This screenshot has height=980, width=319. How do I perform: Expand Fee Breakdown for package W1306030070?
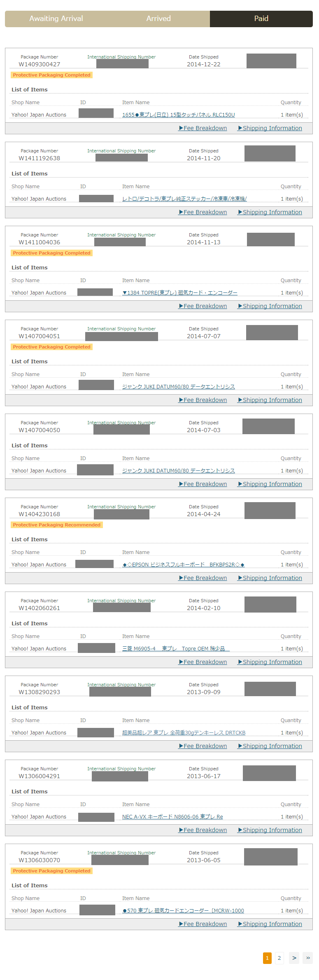click(x=203, y=924)
